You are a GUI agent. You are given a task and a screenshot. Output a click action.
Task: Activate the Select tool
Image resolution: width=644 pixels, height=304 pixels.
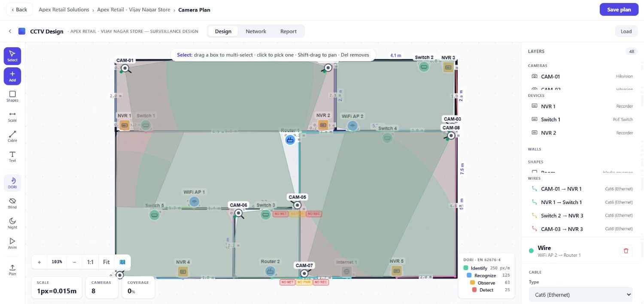pyautogui.click(x=12, y=56)
